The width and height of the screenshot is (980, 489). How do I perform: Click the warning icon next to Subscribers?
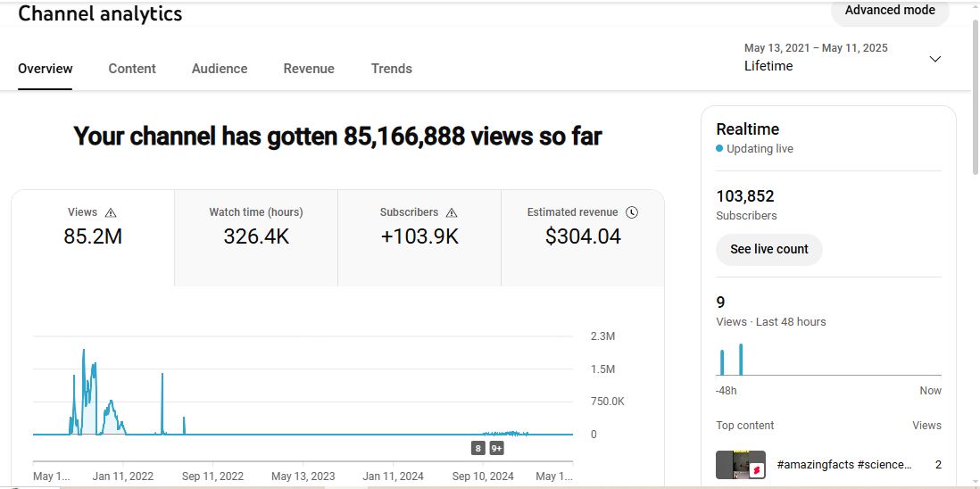tap(452, 213)
